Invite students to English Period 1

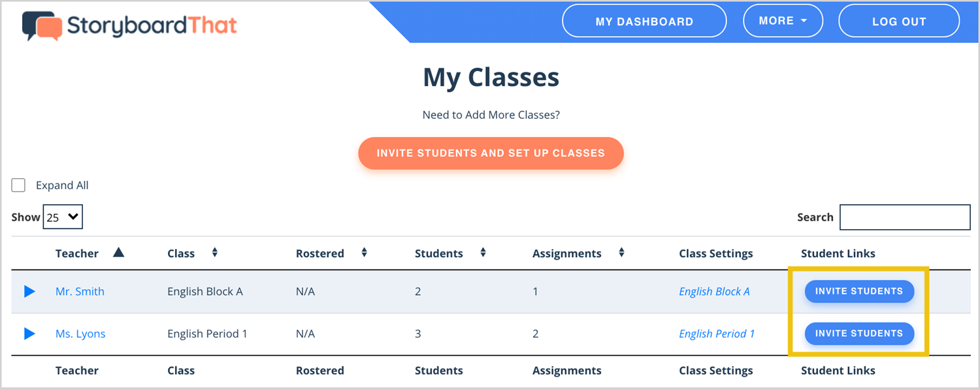pos(859,334)
